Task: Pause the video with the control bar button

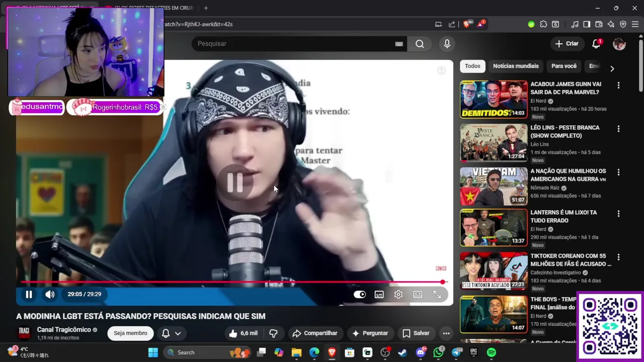Action: [29, 295]
